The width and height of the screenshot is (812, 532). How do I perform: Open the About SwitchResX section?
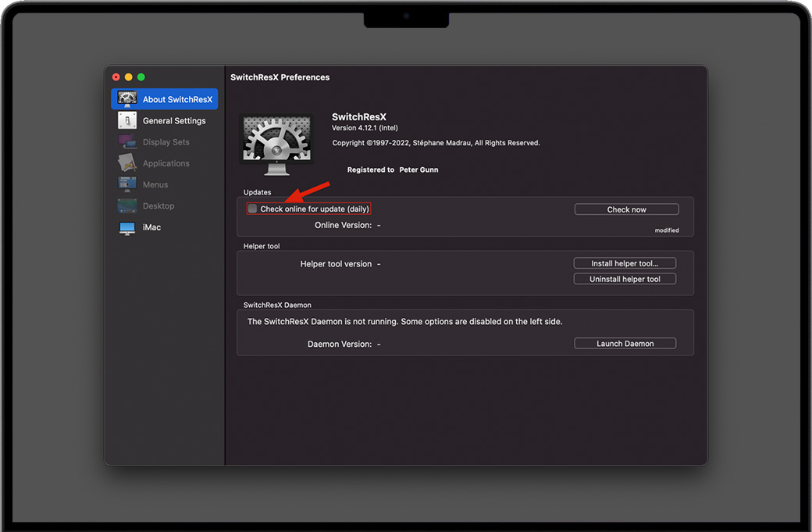pos(164,99)
